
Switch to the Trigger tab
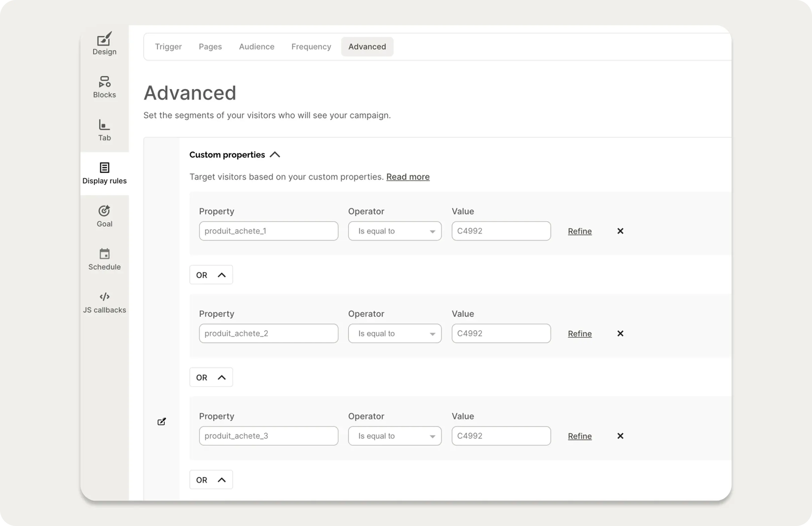[x=168, y=46]
